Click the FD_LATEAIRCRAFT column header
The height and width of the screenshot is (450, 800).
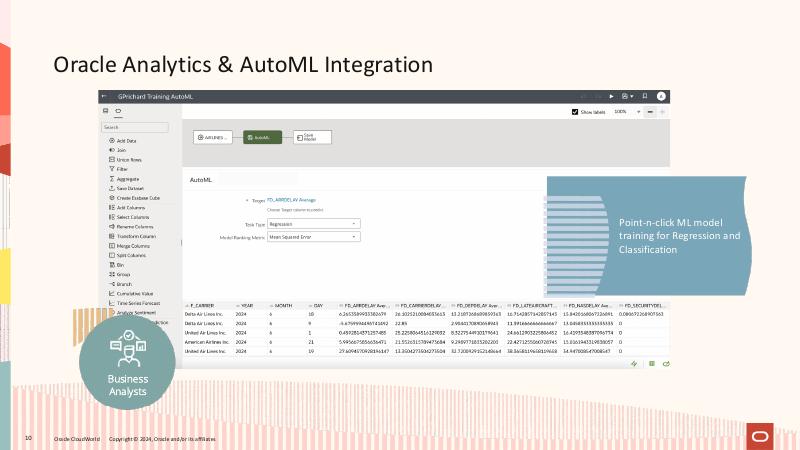533,306
